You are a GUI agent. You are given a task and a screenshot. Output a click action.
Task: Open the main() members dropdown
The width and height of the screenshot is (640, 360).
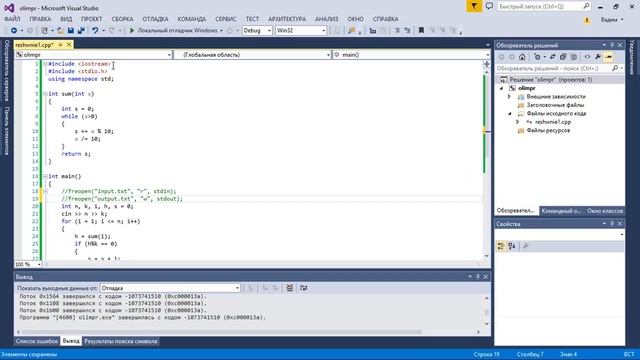tap(411, 55)
